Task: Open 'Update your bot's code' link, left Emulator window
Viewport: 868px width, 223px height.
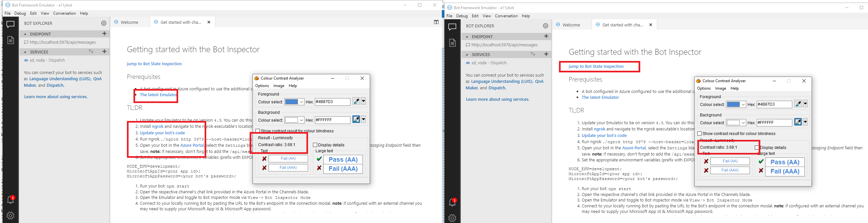Action: [163, 133]
